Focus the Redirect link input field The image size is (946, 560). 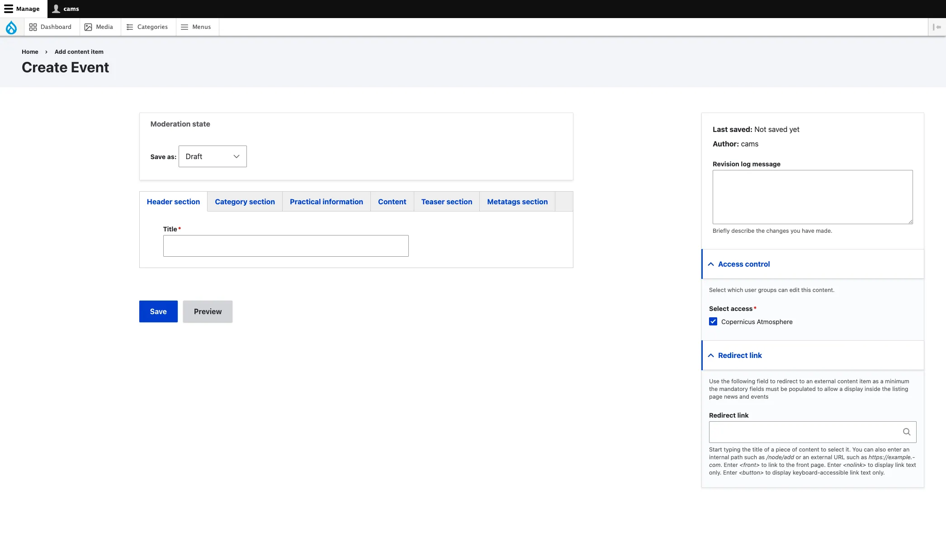(x=813, y=432)
